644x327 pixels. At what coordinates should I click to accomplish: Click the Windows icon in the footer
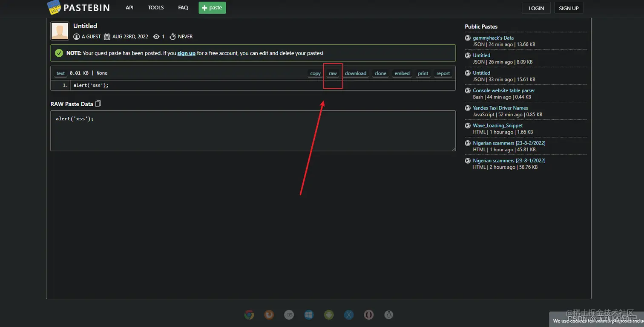309,315
